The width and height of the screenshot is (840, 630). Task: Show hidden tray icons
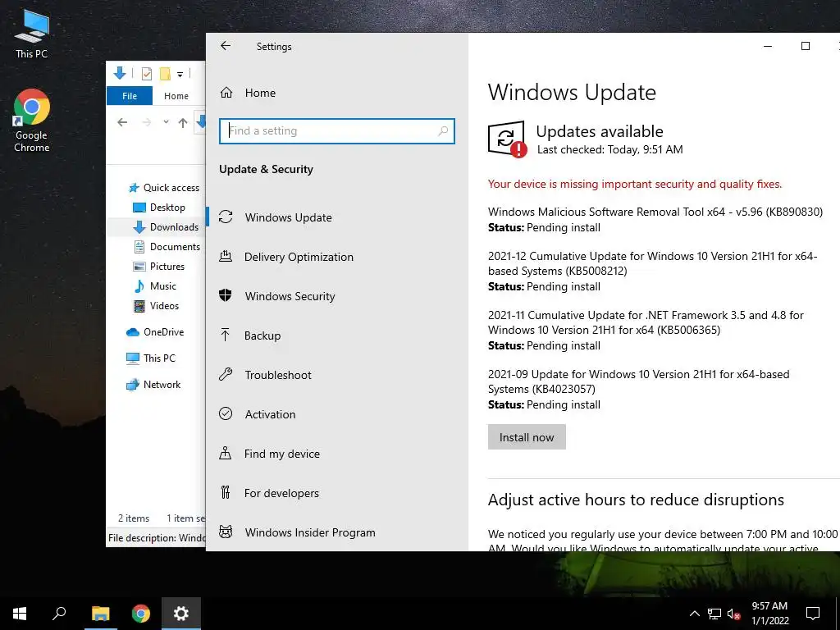(x=694, y=614)
